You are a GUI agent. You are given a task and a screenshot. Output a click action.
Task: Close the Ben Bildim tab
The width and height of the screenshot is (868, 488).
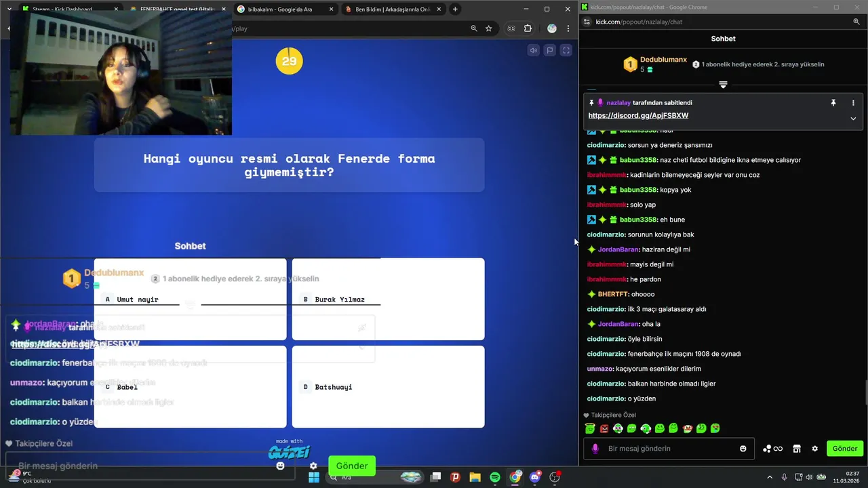(439, 9)
